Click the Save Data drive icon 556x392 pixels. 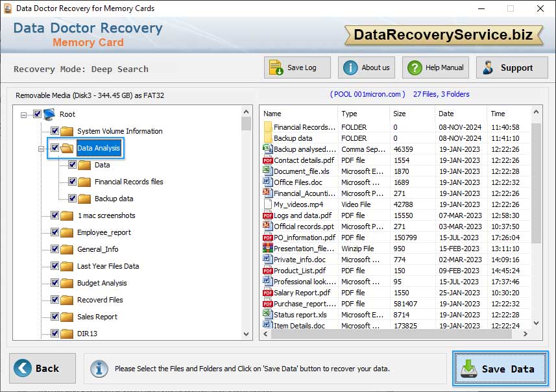(x=469, y=369)
